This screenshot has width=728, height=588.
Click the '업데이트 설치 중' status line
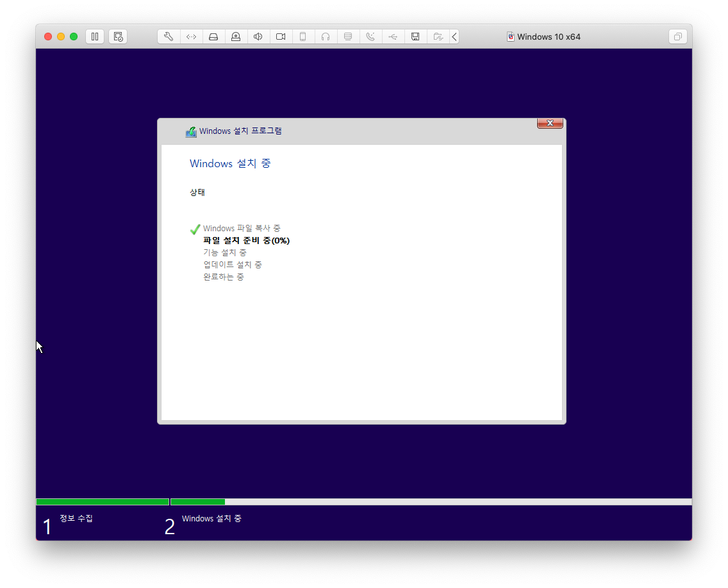pos(233,265)
